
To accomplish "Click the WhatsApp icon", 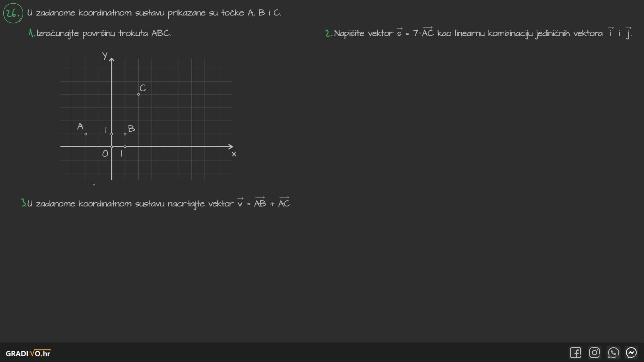I will click(613, 353).
